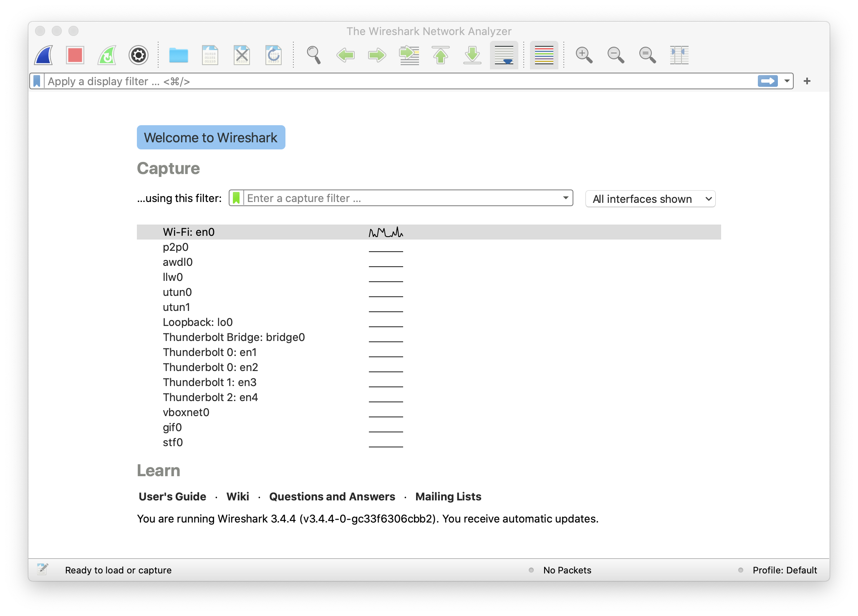858x616 pixels.
Task: Open a capture file folder icon
Action: click(x=179, y=55)
